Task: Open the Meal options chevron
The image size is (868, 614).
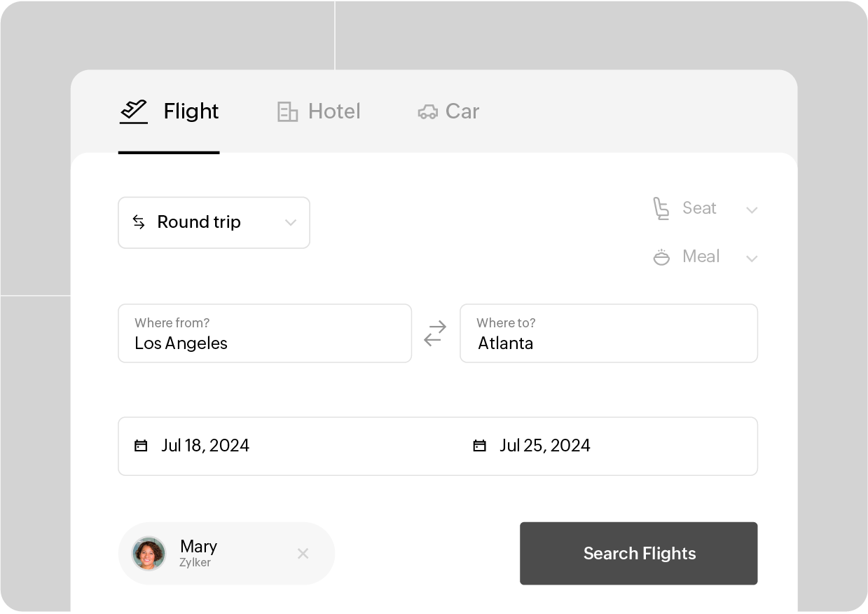Action: click(752, 258)
